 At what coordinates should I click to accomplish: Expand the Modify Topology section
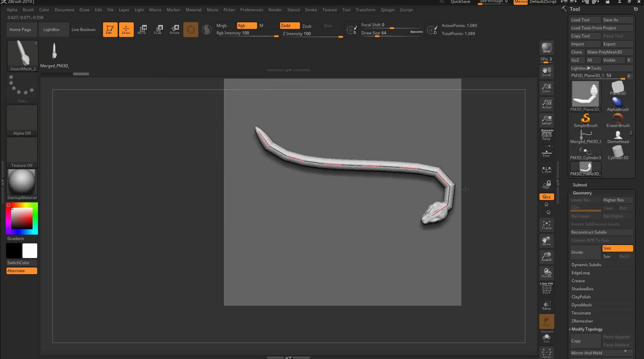click(587, 329)
